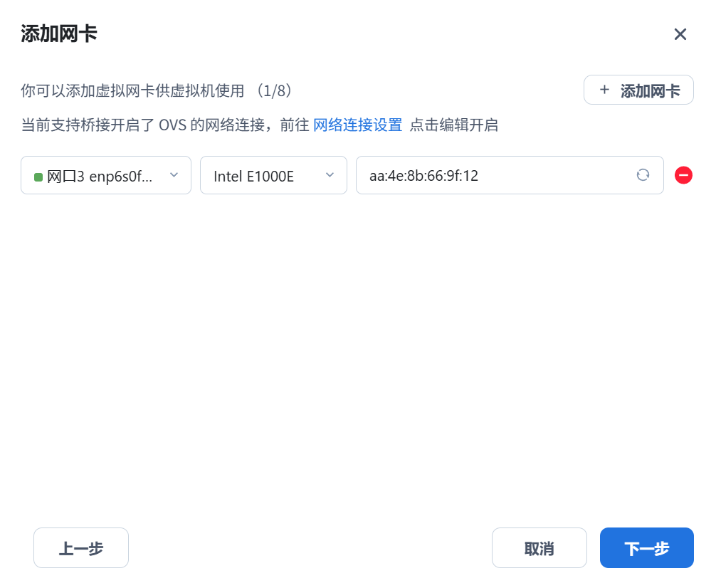
Task: Click the add icon on 添加网卡 button
Action: coord(604,90)
